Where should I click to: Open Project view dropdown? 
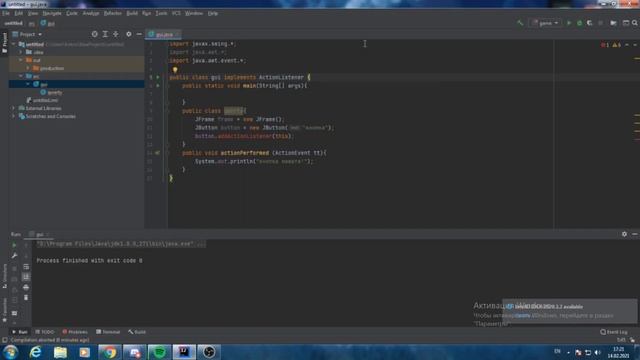pyautogui.click(x=27, y=34)
